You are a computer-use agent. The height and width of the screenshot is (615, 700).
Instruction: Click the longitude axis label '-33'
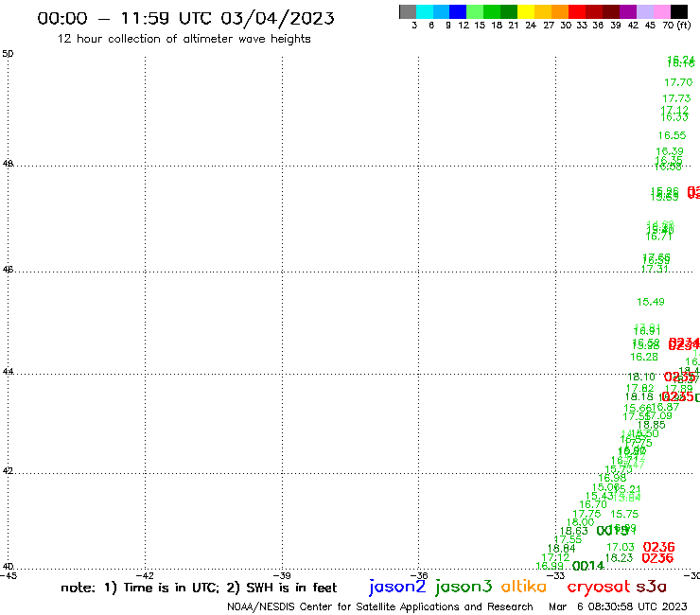pos(556,575)
